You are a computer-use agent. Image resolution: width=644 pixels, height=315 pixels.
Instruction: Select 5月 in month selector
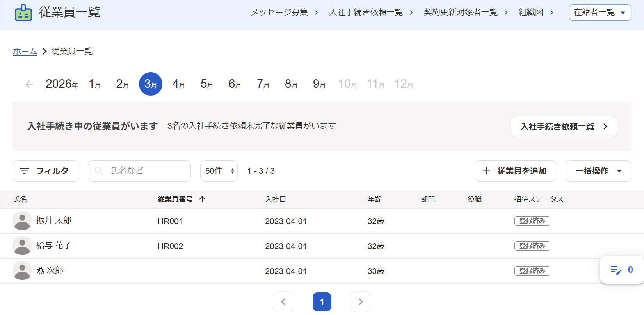(x=207, y=84)
